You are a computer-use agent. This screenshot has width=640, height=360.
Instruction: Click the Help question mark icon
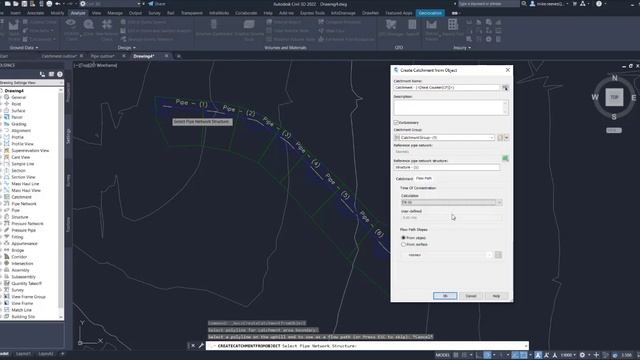pos(599,4)
